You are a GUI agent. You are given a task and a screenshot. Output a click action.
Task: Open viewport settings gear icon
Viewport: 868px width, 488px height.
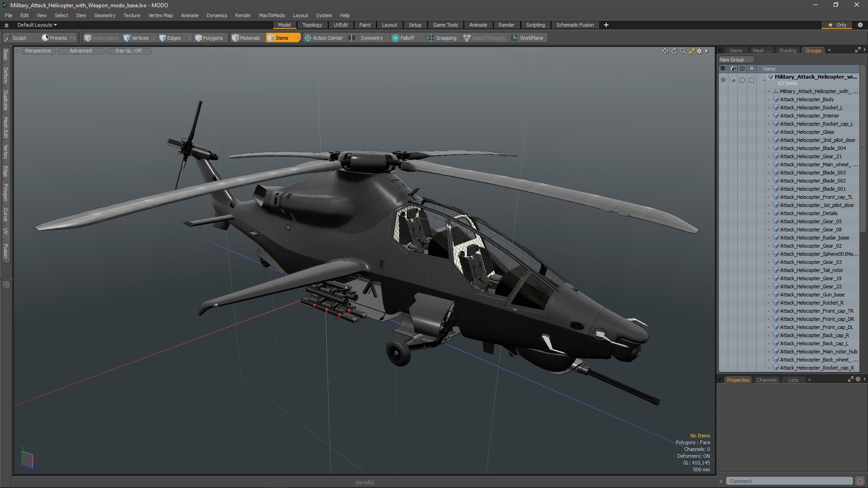699,51
